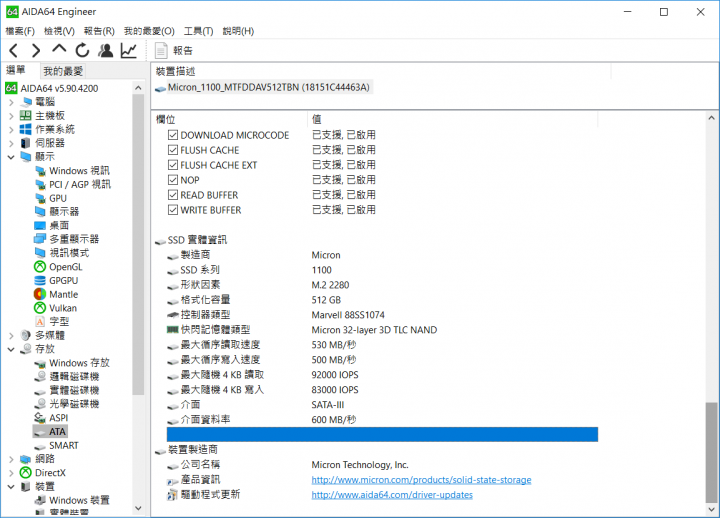Open the Windows 存放 storage entry
The height and width of the screenshot is (518, 720).
click(79, 363)
